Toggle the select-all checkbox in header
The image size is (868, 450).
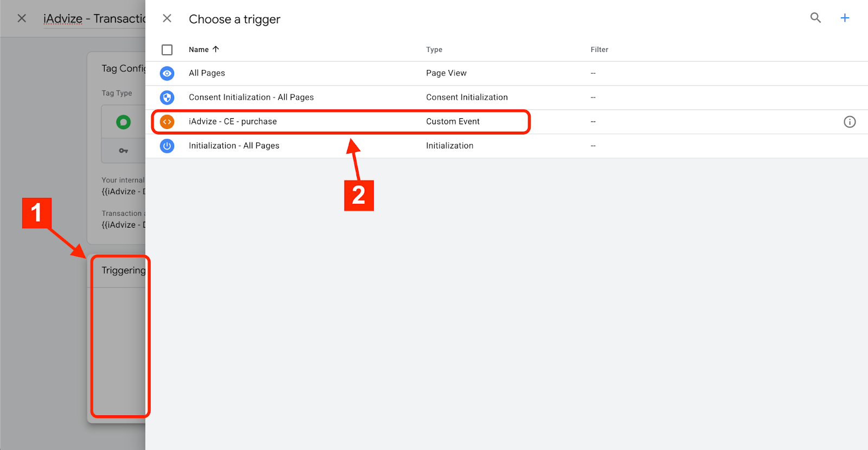coord(167,50)
